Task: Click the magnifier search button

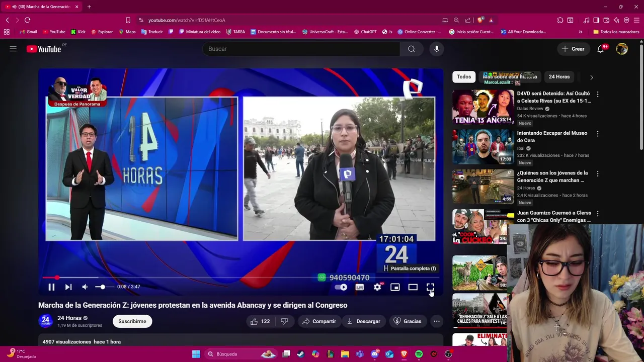Action: [412, 49]
